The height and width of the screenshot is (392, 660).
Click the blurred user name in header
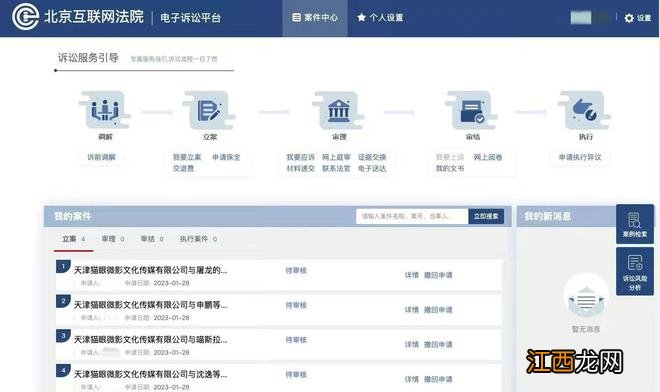coord(590,18)
